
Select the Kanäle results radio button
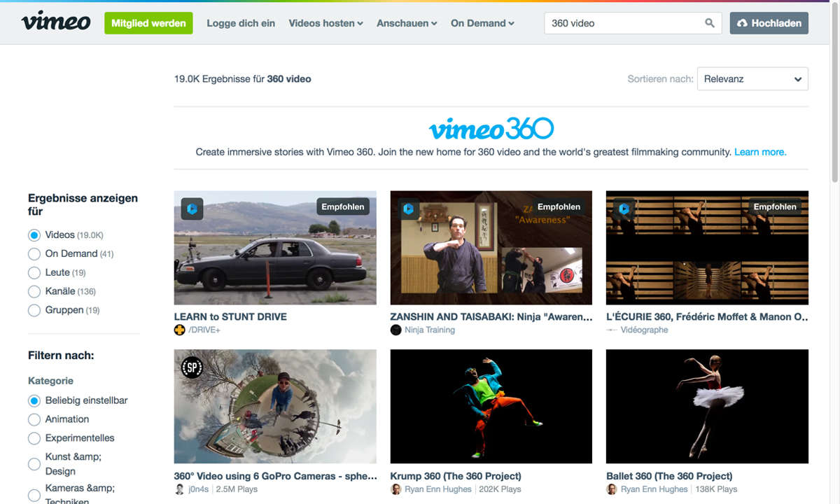(34, 291)
